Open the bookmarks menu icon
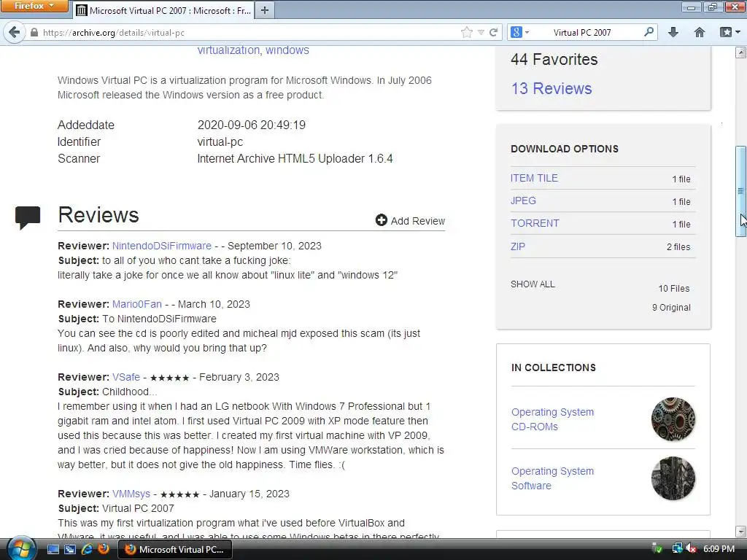This screenshot has width=747, height=560. (729, 32)
